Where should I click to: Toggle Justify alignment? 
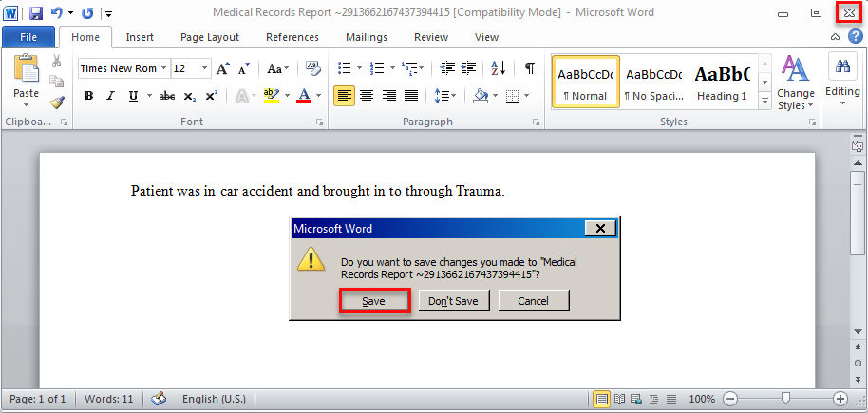[411, 96]
